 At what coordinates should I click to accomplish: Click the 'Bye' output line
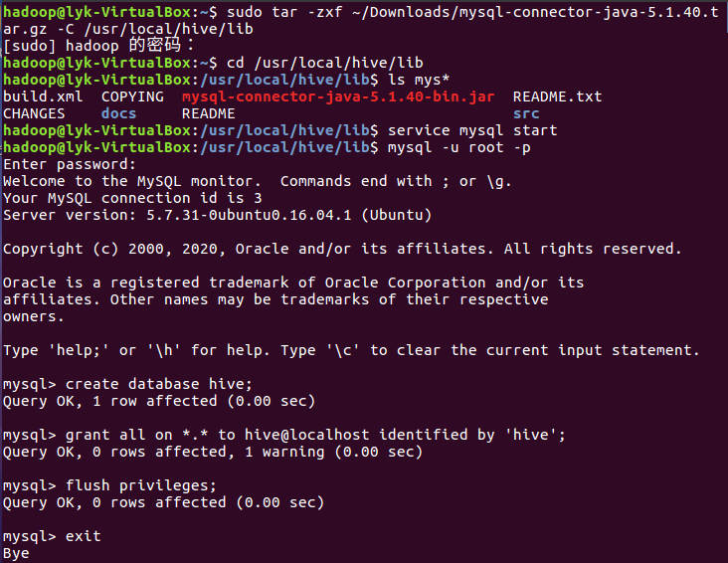point(16,553)
